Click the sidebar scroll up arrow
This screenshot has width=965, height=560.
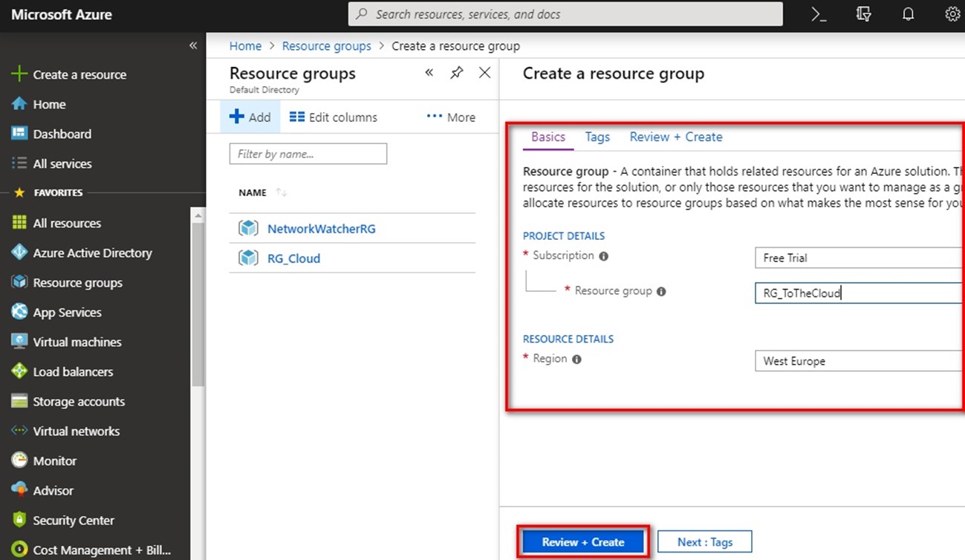[x=198, y=216]
